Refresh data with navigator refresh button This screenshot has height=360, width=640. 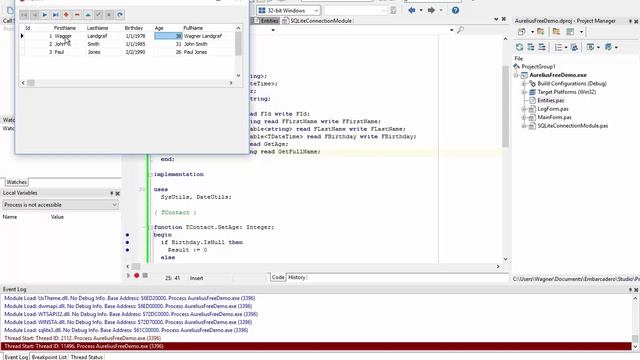pyautogui.click(x=120, y=15)
